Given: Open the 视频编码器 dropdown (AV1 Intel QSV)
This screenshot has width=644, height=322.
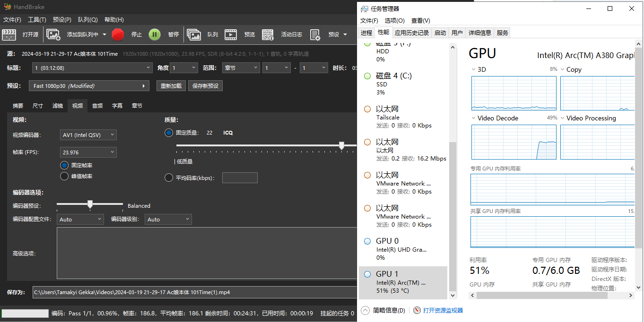Looking at the screenshot, I should pyautogui.click(x=88, y=135).
